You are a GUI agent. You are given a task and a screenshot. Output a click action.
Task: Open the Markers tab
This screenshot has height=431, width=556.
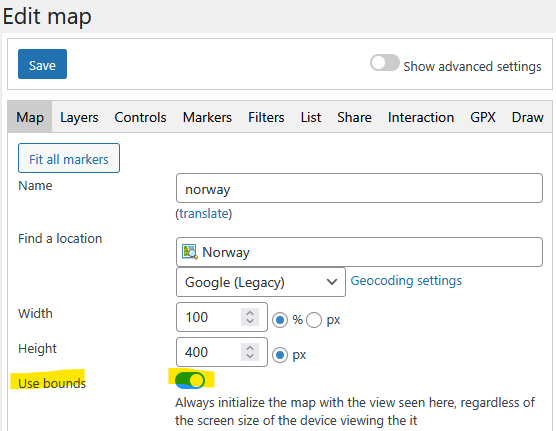tap(207, 117)
